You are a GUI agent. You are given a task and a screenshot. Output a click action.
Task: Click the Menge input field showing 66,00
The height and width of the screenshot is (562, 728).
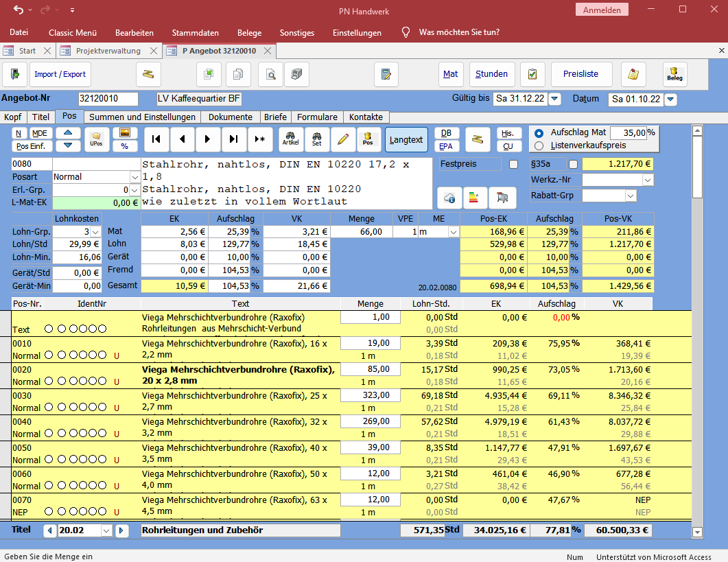coord(361,233)
